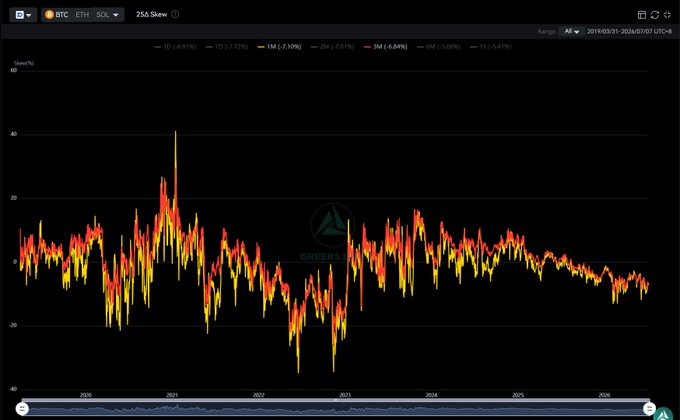Refresh the chart data
The image size is (680, 420).
click(655, 15)
